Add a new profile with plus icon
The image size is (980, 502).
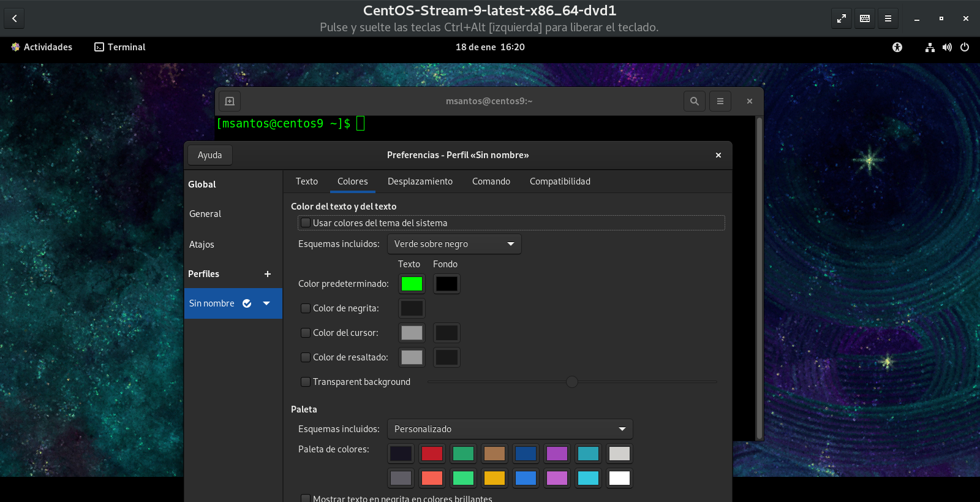(267, 274)
